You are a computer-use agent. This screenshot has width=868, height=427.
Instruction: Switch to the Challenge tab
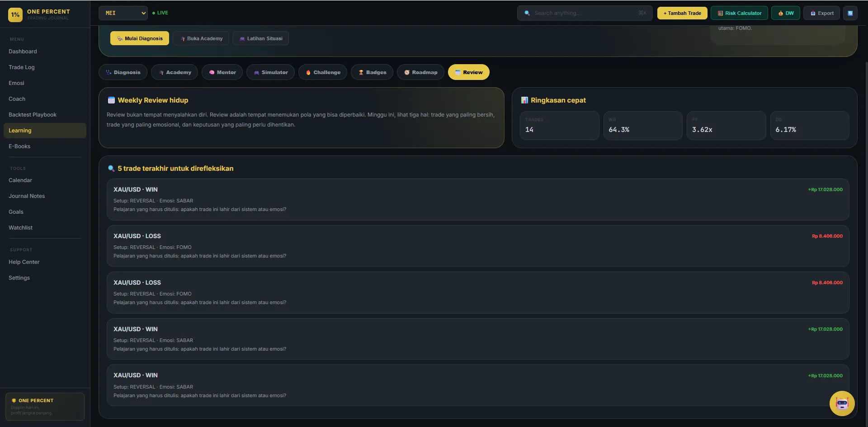323,72
